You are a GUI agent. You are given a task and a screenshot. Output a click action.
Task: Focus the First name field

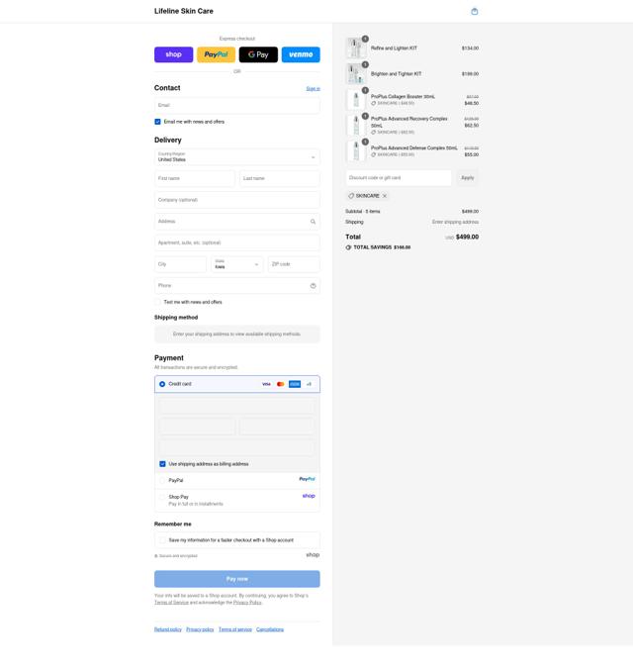[x=195, y=178]
